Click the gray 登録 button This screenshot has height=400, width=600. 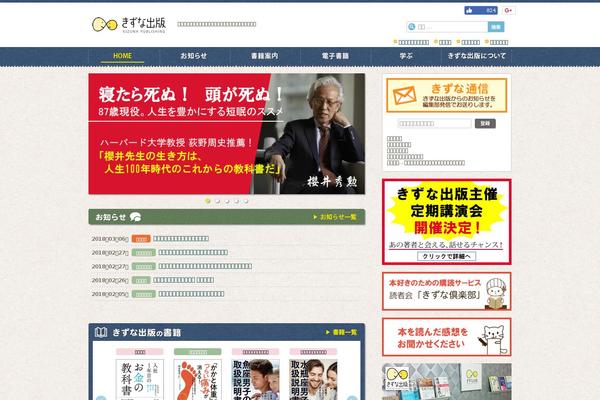click(x=485, y=123)
